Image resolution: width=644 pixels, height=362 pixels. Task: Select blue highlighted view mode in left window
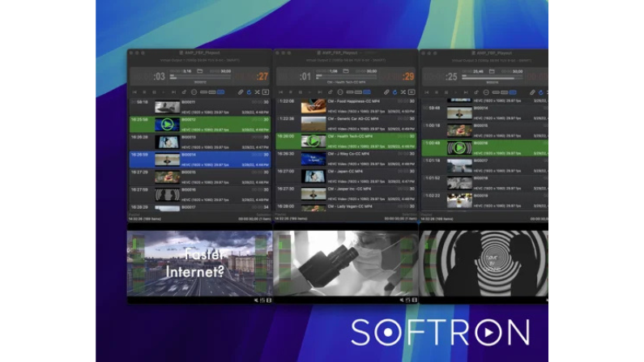pos(220,92)
